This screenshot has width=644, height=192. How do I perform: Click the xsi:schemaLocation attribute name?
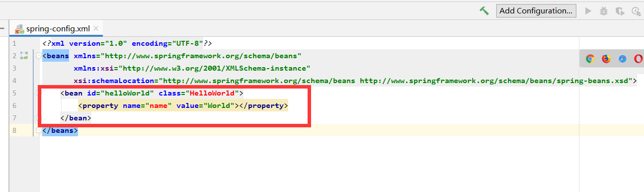coord(115,81)
